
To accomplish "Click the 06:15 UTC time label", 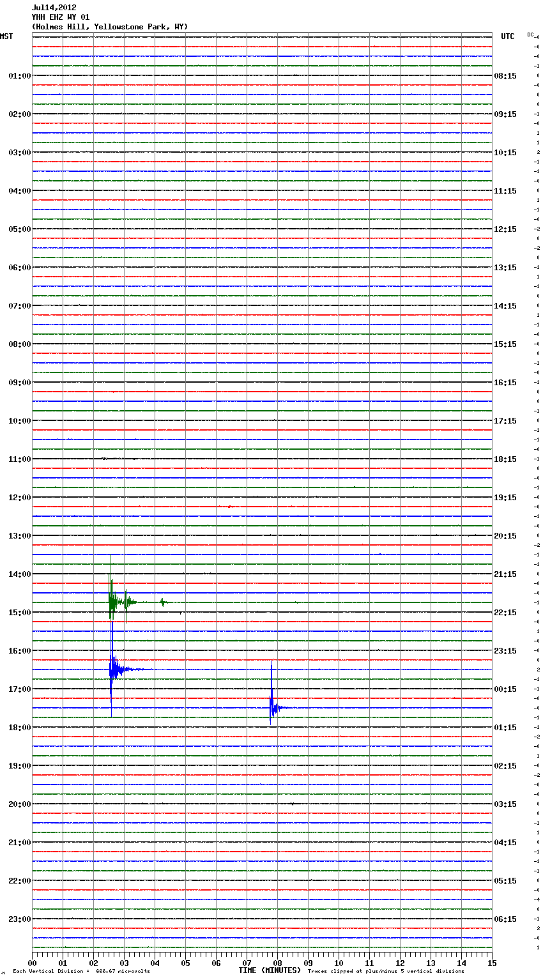I will (505, 919).
